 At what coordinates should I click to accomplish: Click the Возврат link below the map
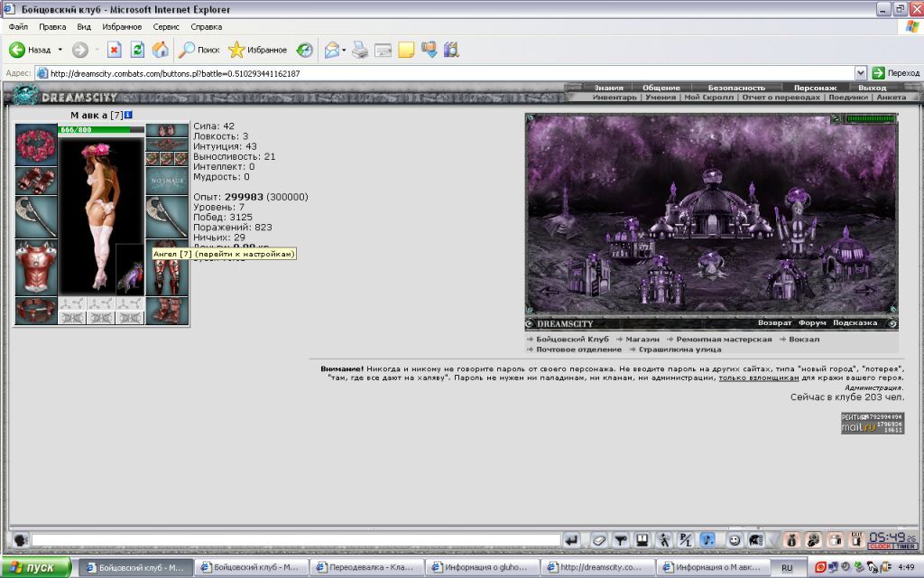tap(774, 322)
